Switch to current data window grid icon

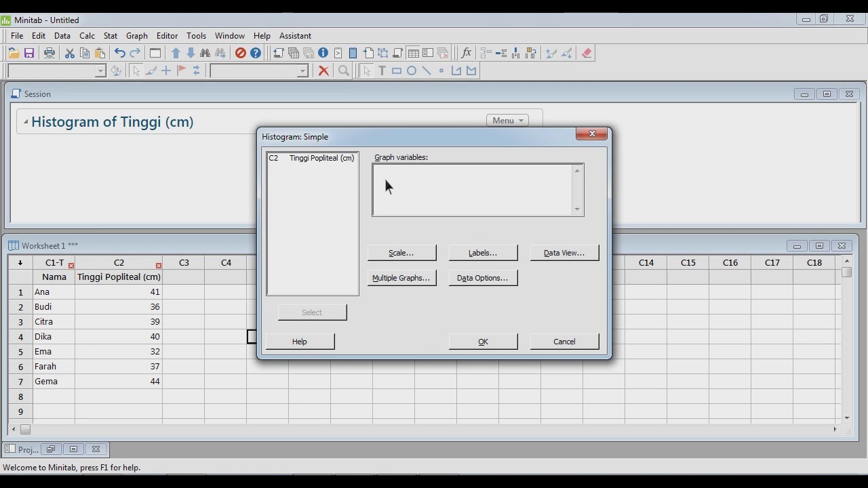tap(413, 53)
